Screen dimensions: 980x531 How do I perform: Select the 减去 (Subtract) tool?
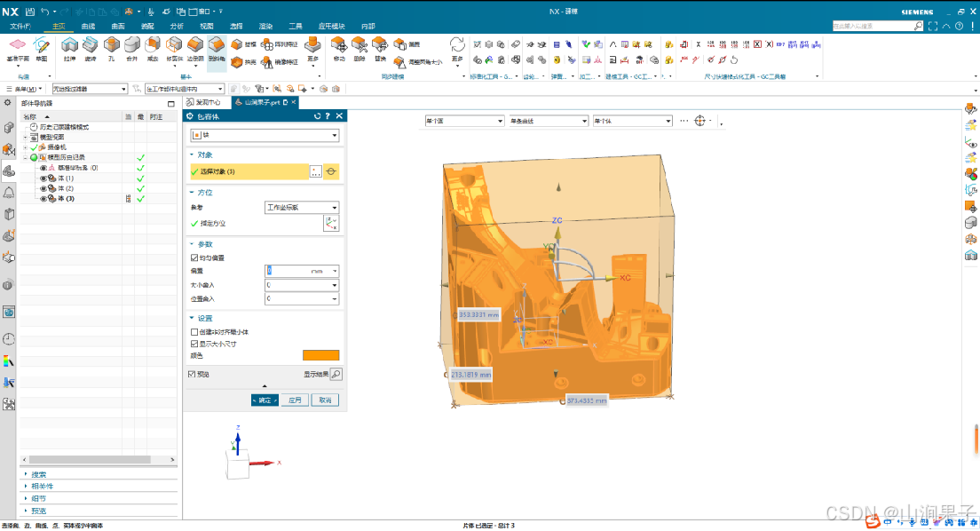[153, 49]
